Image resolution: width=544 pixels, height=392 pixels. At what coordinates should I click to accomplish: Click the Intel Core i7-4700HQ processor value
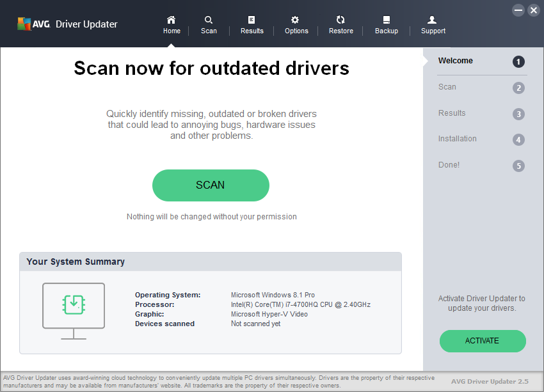tap(300, 304)
